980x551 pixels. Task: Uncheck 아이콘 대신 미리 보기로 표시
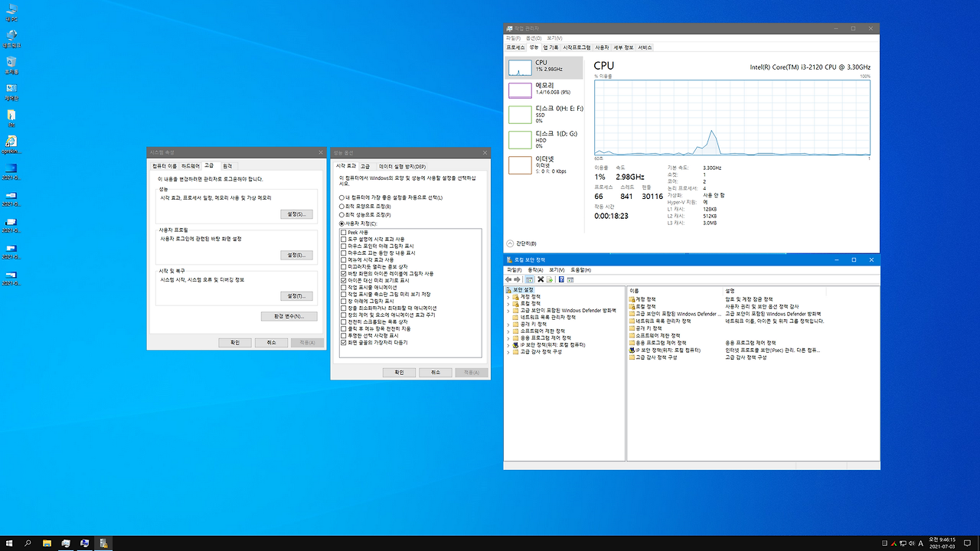343,279
